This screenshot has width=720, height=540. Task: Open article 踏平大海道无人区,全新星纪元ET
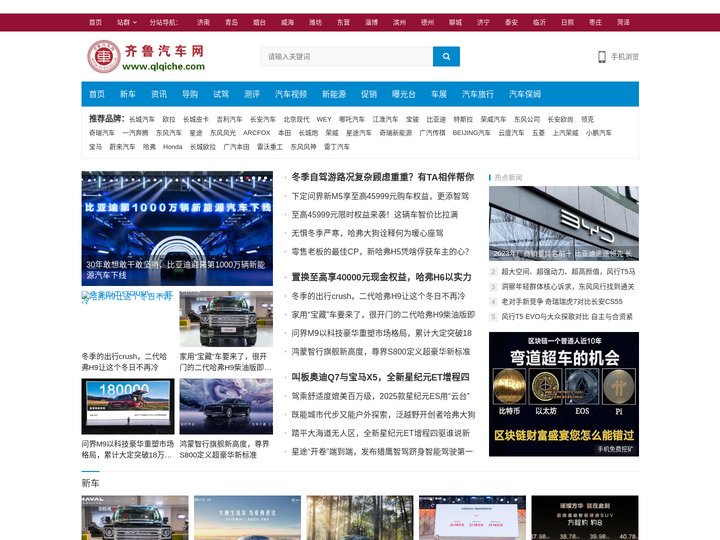[x=381, y=433]
